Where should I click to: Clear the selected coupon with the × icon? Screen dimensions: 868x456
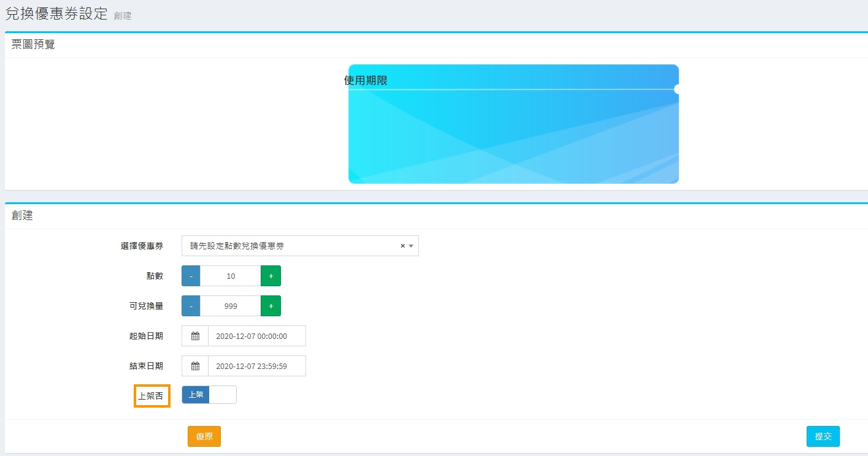402,246
